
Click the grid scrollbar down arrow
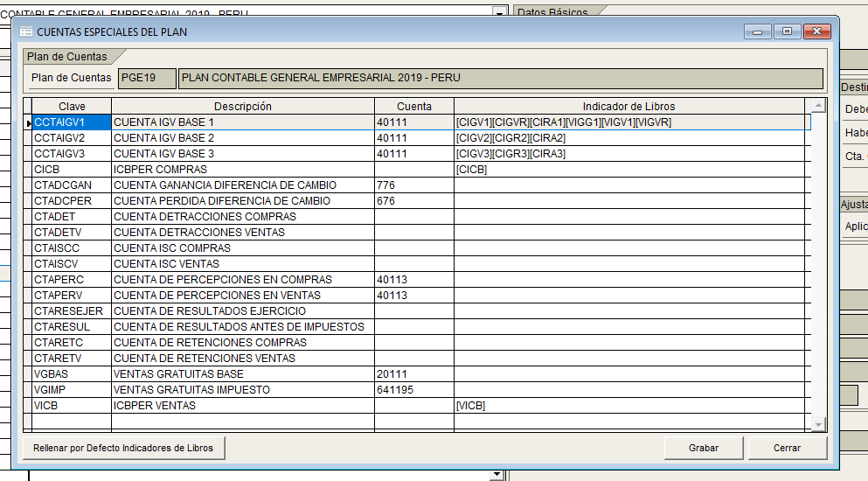[x=818, y=424]
